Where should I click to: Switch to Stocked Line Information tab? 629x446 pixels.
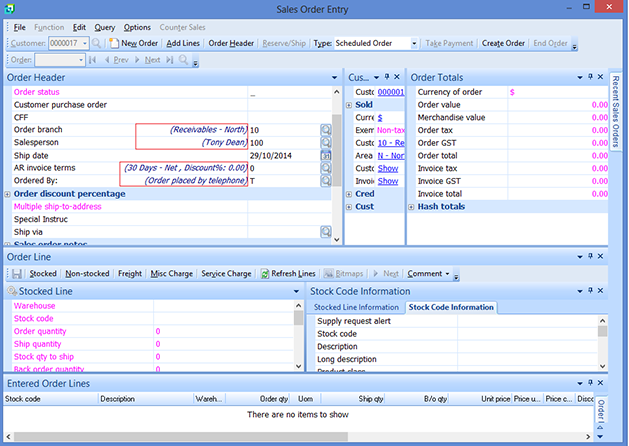point(356,307)
